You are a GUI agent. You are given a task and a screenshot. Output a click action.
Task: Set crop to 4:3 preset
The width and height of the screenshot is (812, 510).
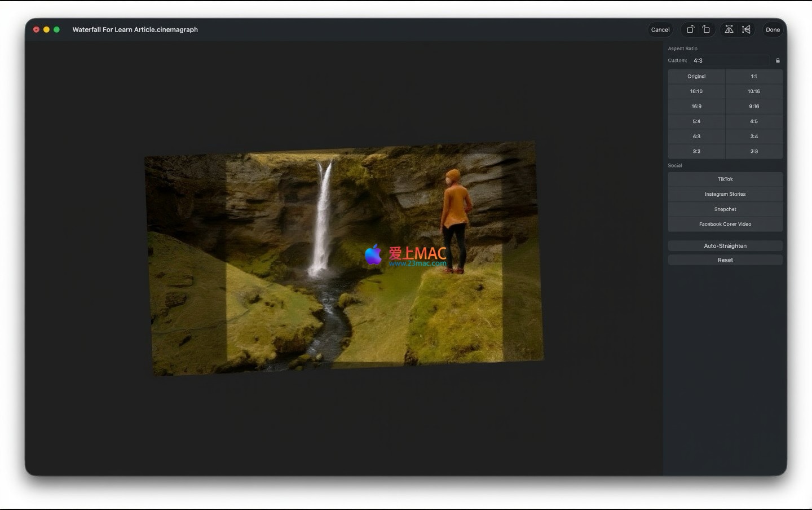click(696, 136)
